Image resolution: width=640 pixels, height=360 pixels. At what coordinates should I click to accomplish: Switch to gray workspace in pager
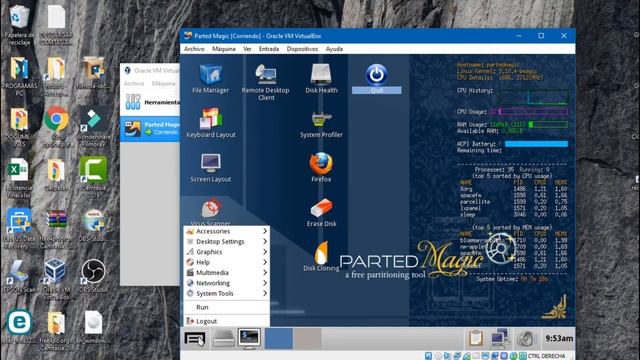tap(307, 338)
